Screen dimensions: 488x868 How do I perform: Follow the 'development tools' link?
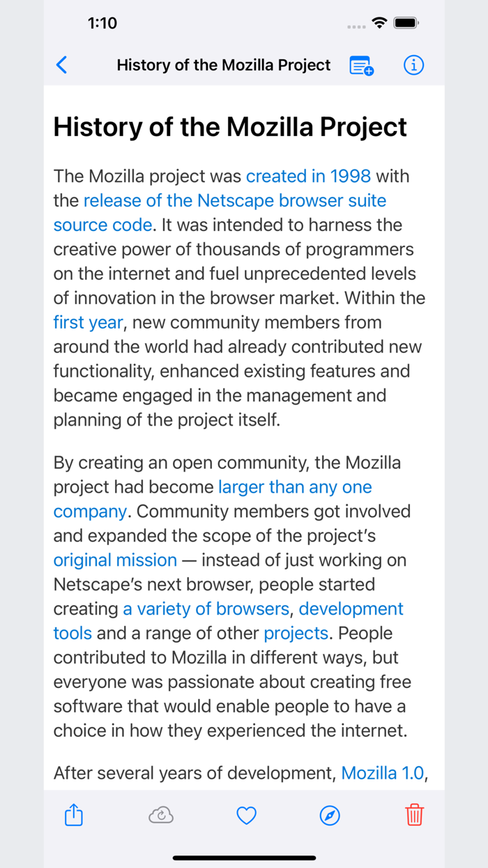pyautogui.click(x=351, y=608)
